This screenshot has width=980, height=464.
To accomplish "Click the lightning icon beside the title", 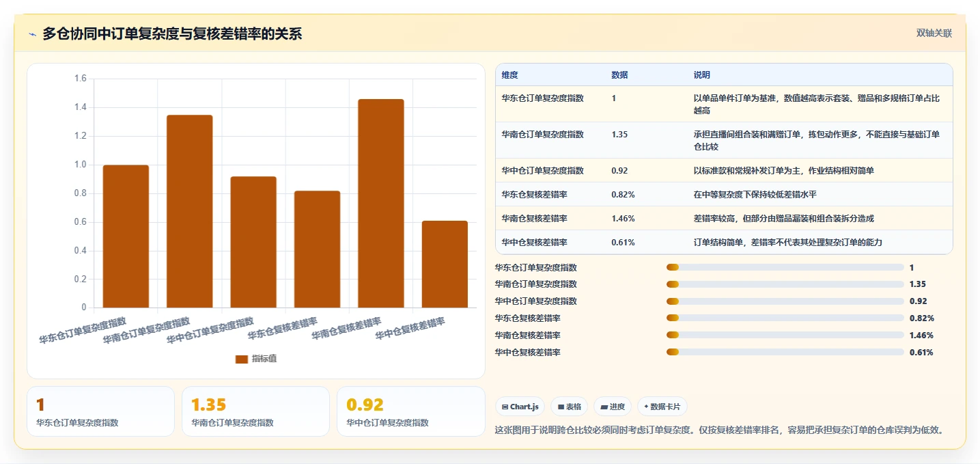I will [x=32, y=34].
